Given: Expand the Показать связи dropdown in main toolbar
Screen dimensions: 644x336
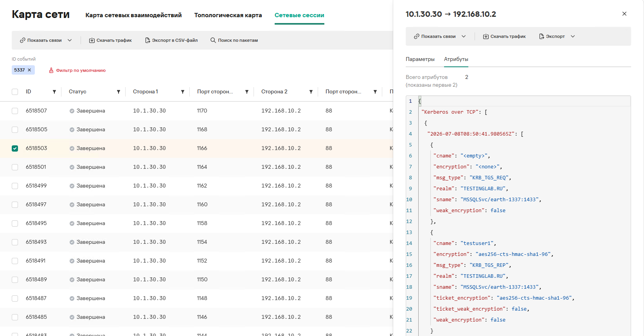Looking at the screenshot, I should tap(70, 40).
